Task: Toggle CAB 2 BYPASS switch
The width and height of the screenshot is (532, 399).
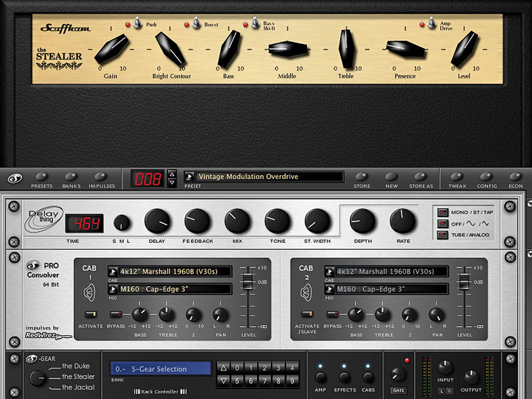Action: click(332, 314)
